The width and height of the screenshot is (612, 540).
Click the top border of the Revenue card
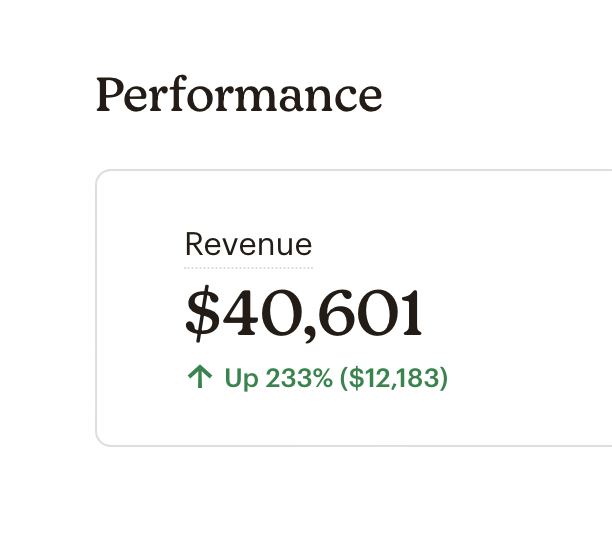coord(350,171)
